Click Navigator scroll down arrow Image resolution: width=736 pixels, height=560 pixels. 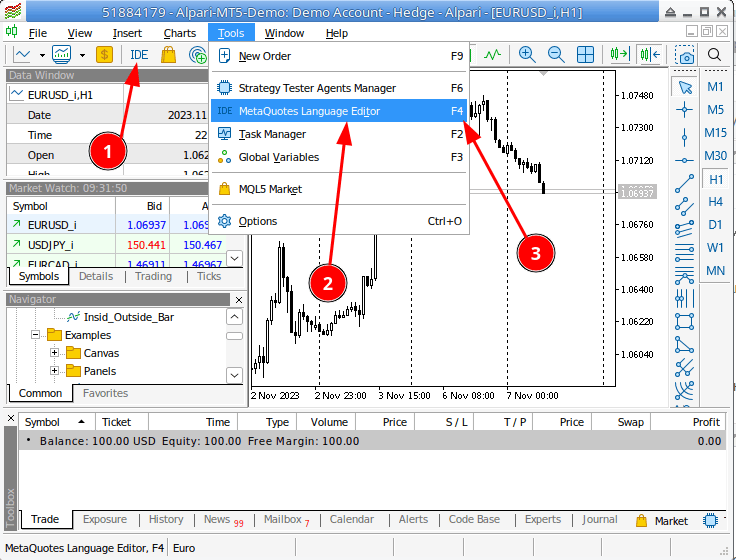pyautogui.click(x=234, y=375)
